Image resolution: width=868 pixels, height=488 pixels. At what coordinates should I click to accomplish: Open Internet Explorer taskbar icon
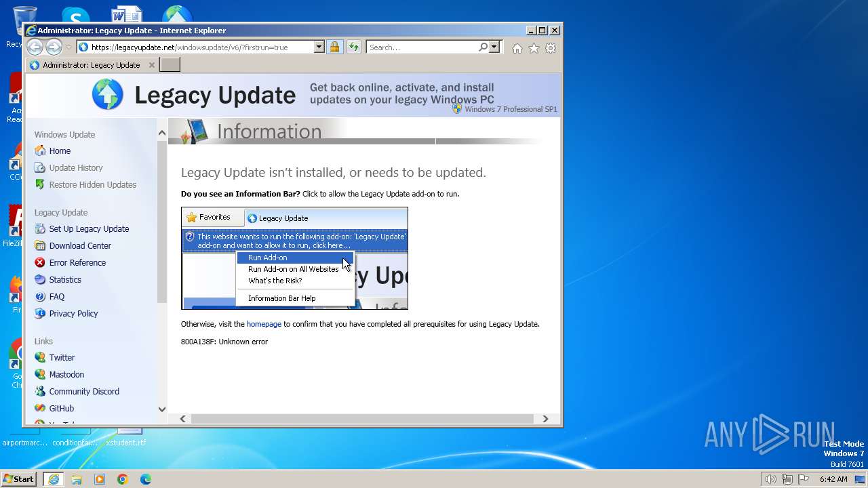pyautogui.click(x=54, y=479)
